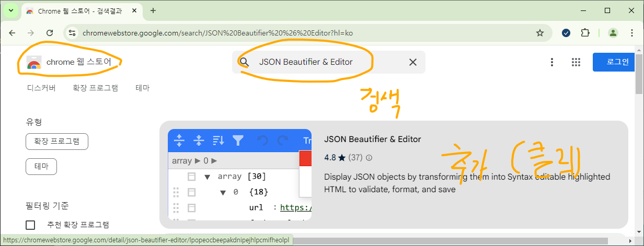The image size is (644, 246).
Task: Bookmark this page with star icon
Action: coord(540,33)
